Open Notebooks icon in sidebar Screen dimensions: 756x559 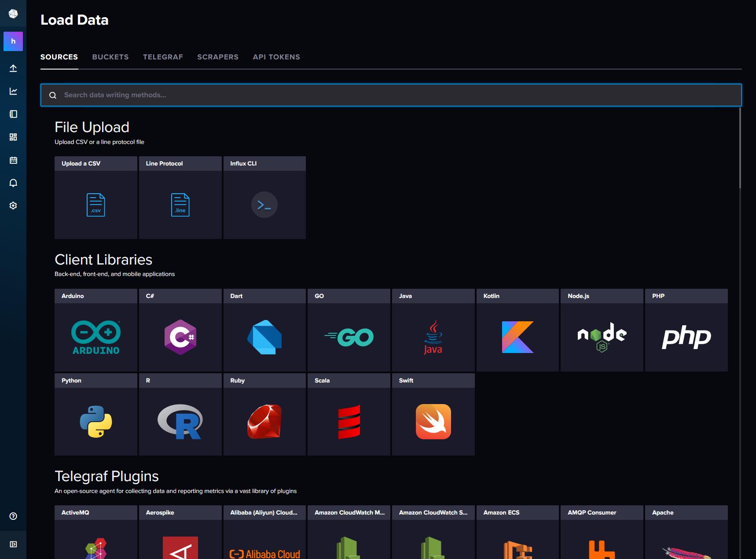(x=13, y=114)
